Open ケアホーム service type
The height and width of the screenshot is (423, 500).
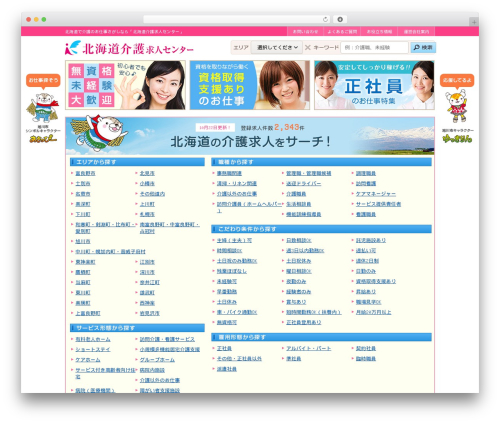click(x=88, y=360)
